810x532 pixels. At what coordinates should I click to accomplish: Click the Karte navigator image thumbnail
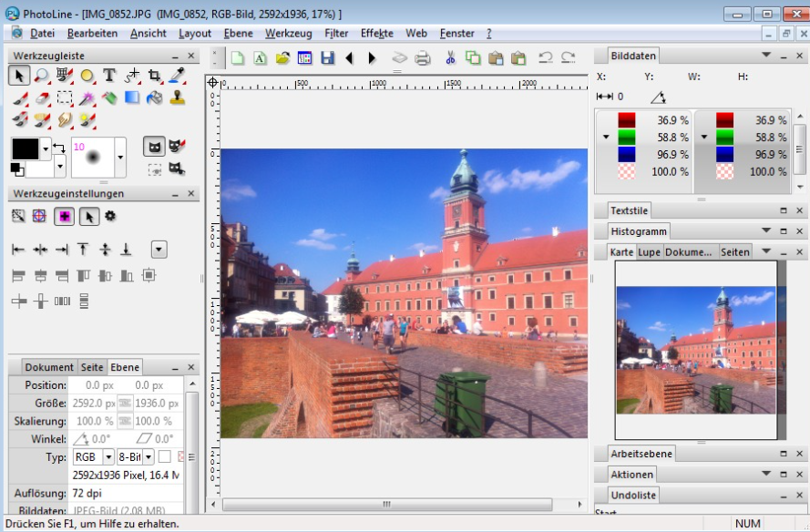(695, 349)
